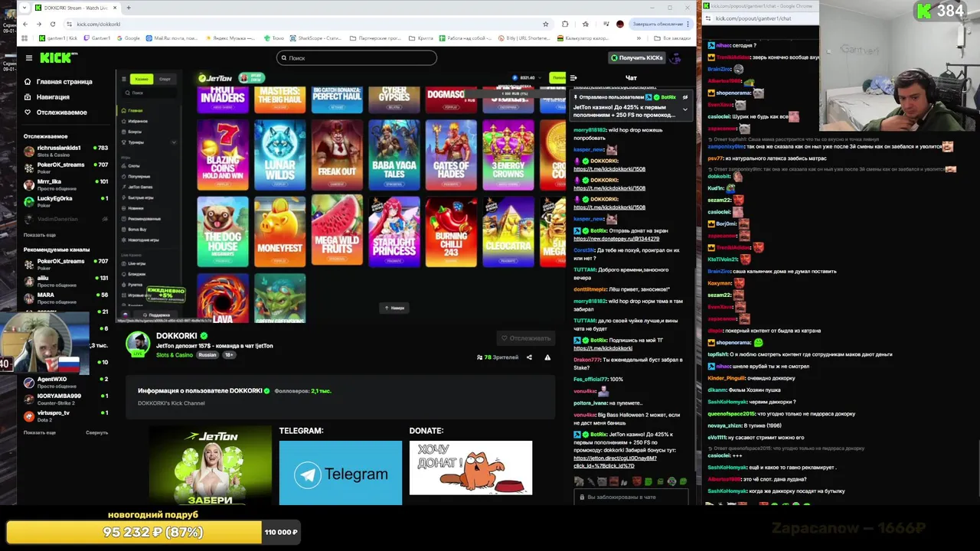
Task: Click the report warning icon
Action: (x=547, y=357)
